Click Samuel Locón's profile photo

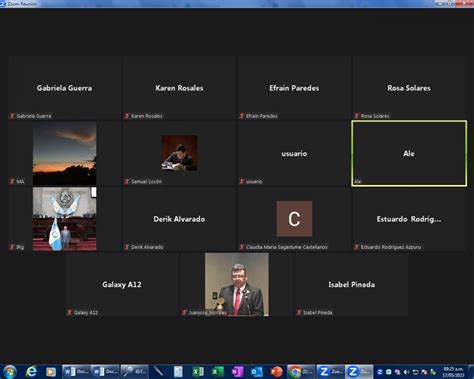[x=179, y=153]
